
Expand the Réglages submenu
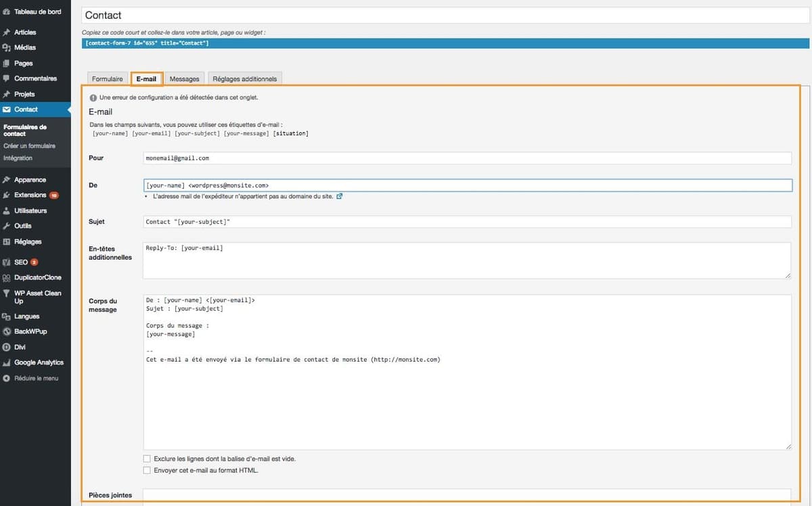[28, 241]
